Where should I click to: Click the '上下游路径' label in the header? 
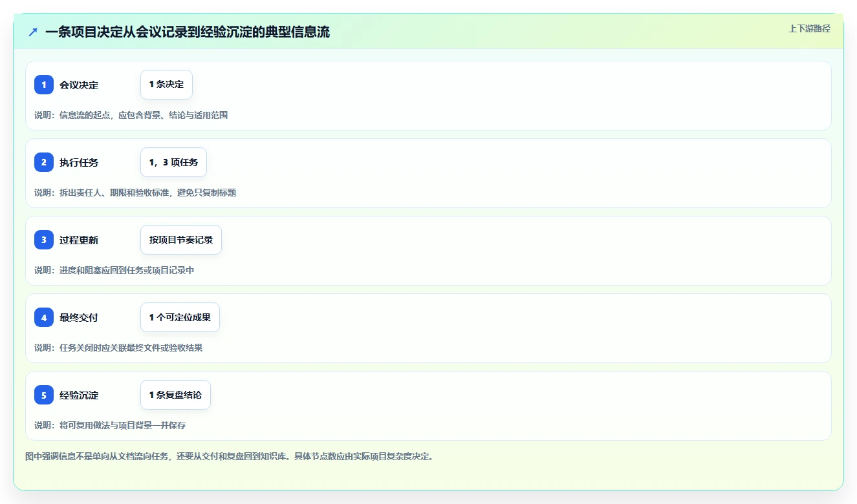tap(809, 28)
